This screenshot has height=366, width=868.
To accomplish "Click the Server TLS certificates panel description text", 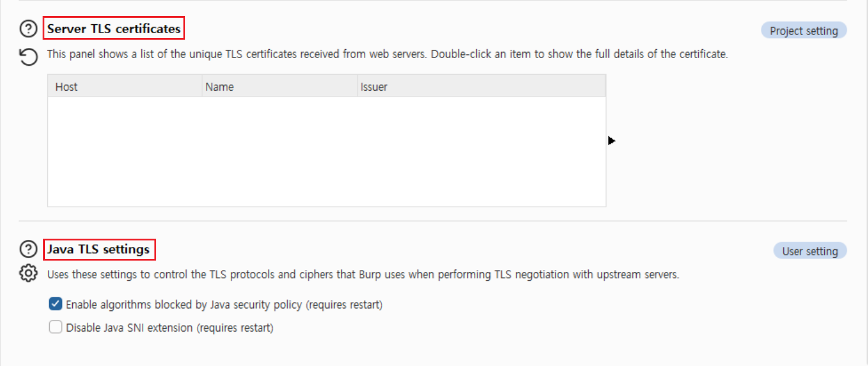I will pos(387,54).
